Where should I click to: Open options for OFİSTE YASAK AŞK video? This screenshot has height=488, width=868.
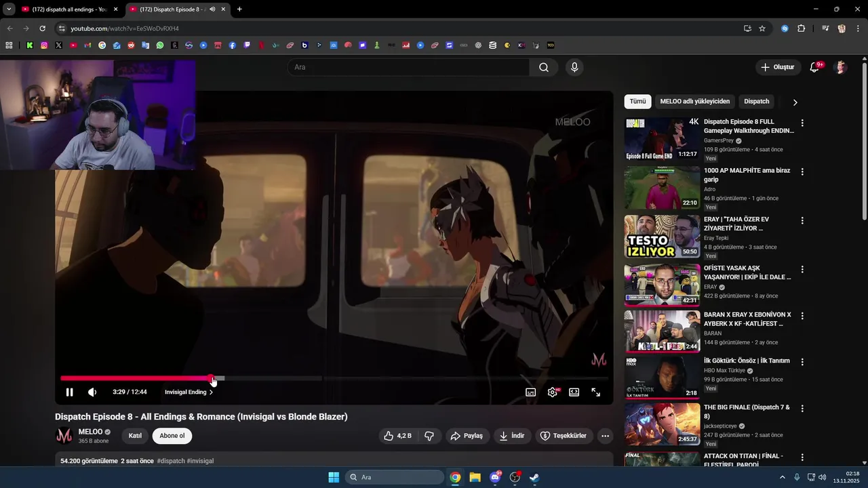[x=802, y=270]
